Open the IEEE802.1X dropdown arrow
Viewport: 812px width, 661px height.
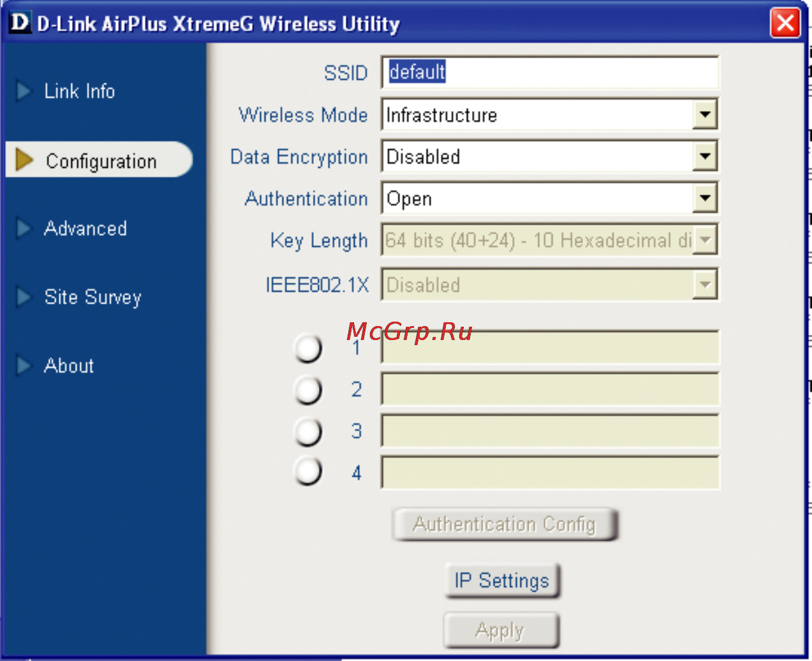tap(705, 285)
